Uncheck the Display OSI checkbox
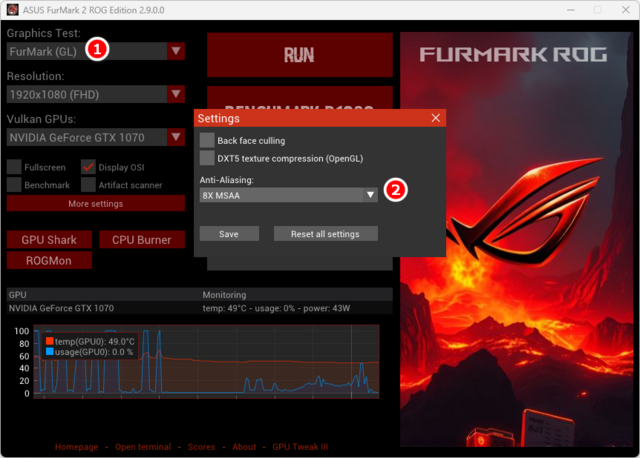Screen dimensions: 640x458 tap(88, 167)
